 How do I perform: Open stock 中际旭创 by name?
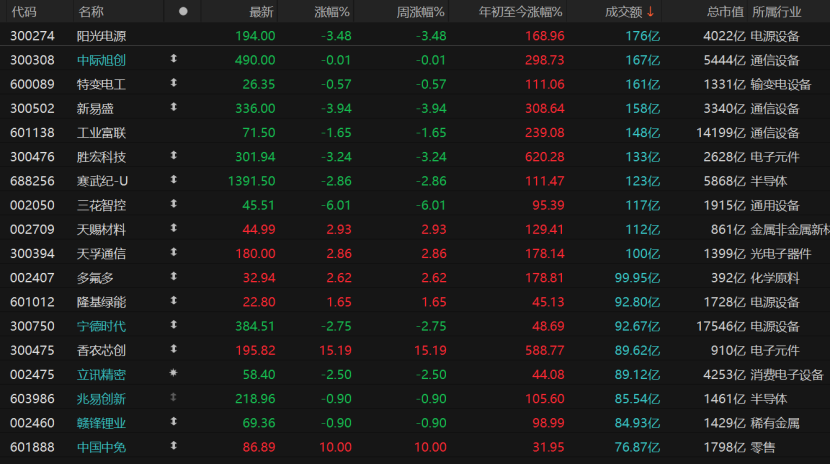tap(101, 60)
